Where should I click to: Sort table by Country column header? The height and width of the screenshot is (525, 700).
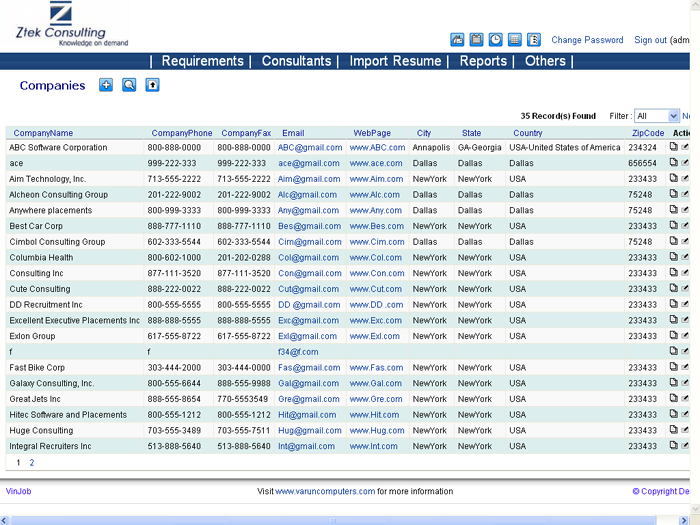pos(528,133)
